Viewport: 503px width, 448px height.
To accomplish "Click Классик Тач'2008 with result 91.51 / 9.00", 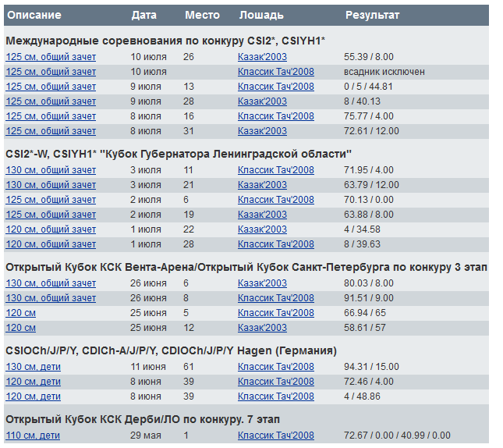I will click(x=275, y=298).
